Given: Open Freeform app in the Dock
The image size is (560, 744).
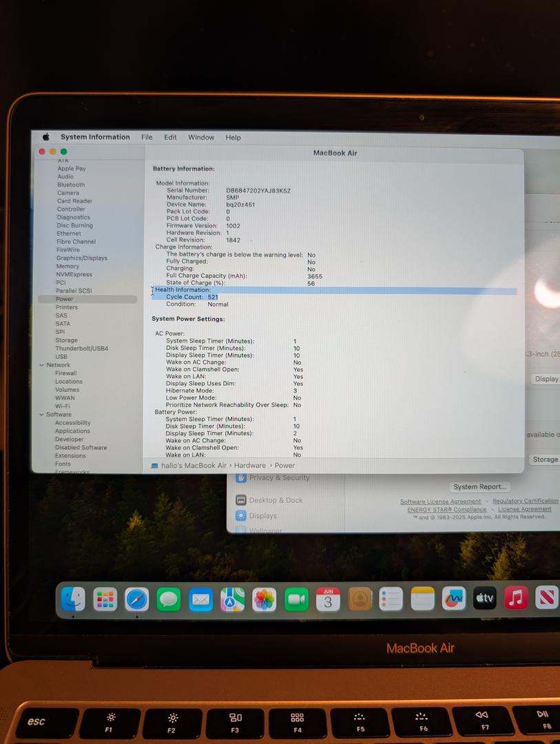Looking at the screenshot, I should coord(454,599).
